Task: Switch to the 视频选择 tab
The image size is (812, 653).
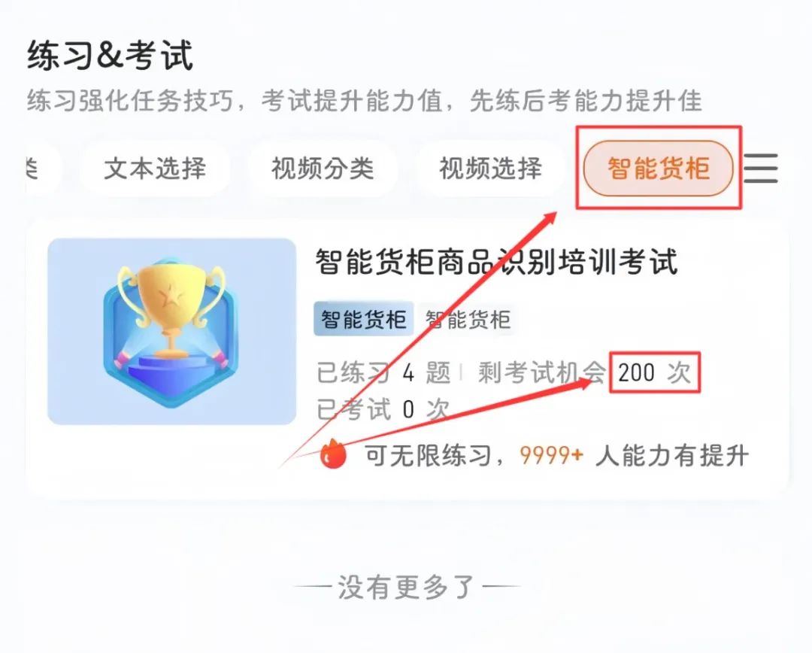Action: tap(490, 169)
